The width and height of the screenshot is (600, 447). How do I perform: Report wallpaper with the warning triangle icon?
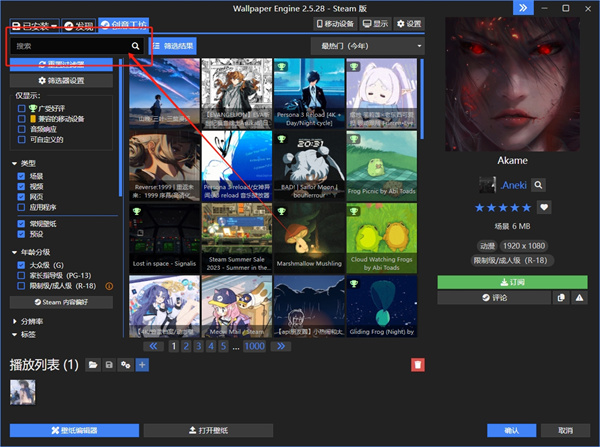579,298
